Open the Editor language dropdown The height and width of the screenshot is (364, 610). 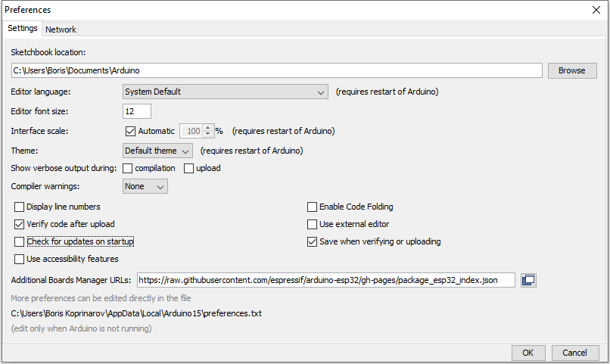[226, 92]
